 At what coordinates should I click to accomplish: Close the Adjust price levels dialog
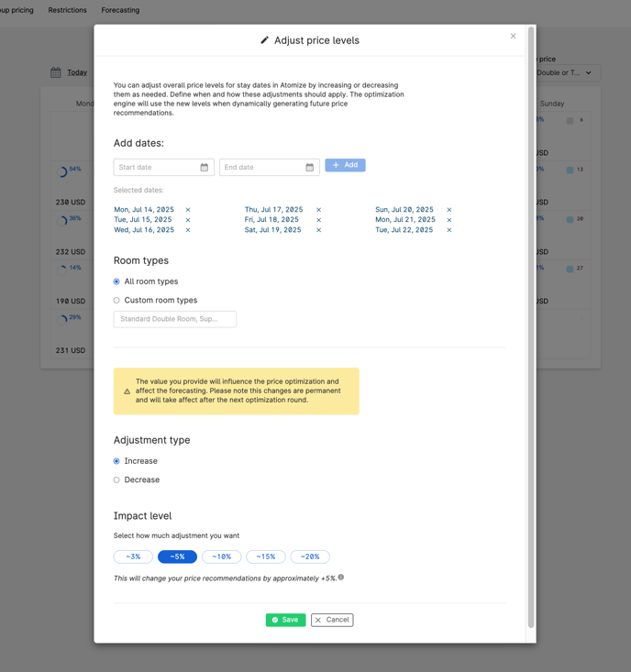[513, 36]
